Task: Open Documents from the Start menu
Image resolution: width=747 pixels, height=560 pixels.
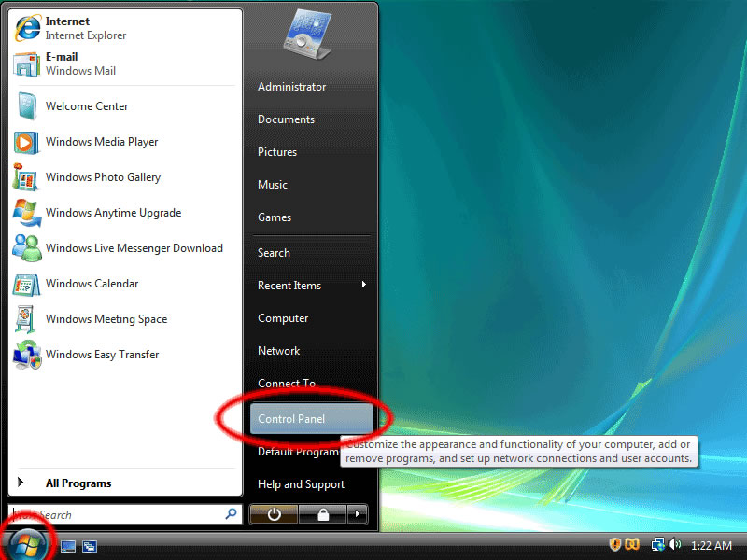Action: (x=286, y=119)
